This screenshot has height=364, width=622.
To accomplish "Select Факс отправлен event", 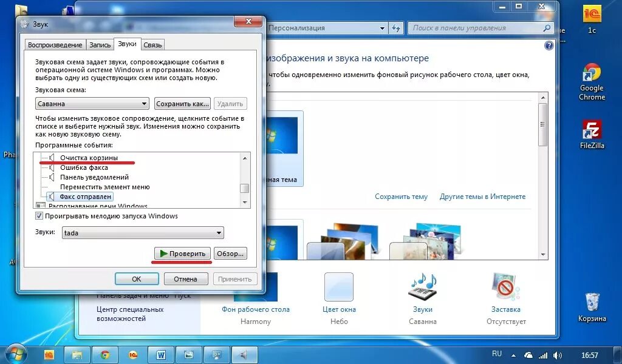I will [x=85, y=197].
